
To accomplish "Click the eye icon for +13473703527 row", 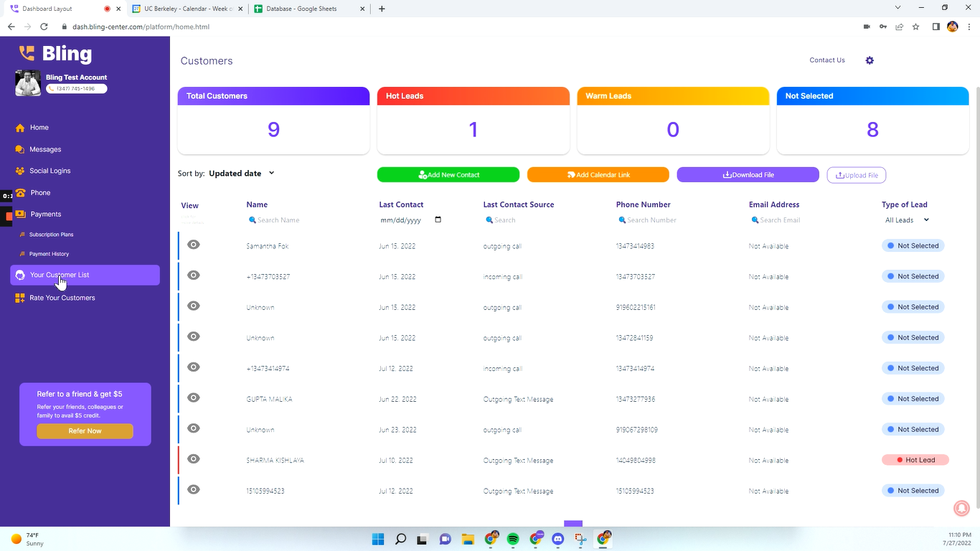I will [194, 275].
